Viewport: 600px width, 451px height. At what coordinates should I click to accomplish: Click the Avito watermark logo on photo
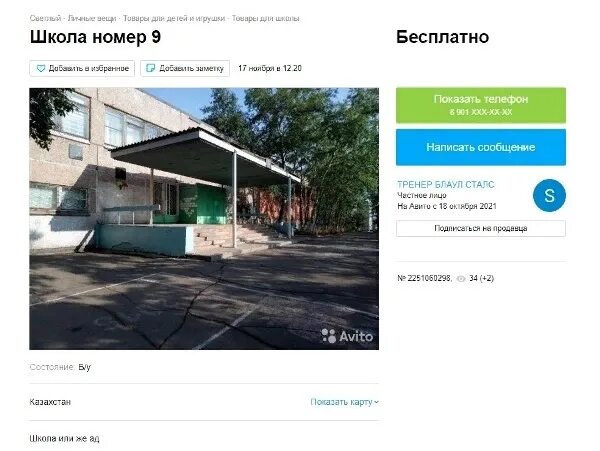point(347,336)
